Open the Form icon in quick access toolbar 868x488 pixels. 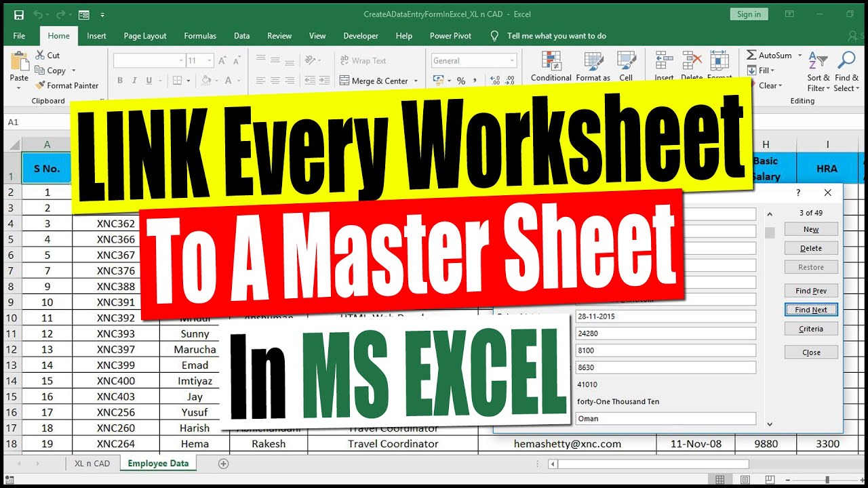click(x=84, y=14)
